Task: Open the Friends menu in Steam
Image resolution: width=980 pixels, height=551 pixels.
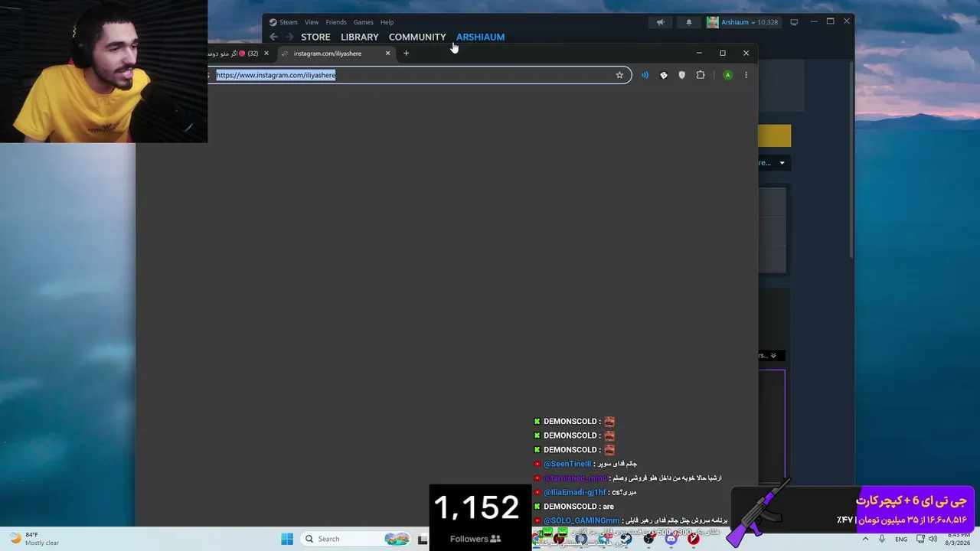Action: point(336,22)
